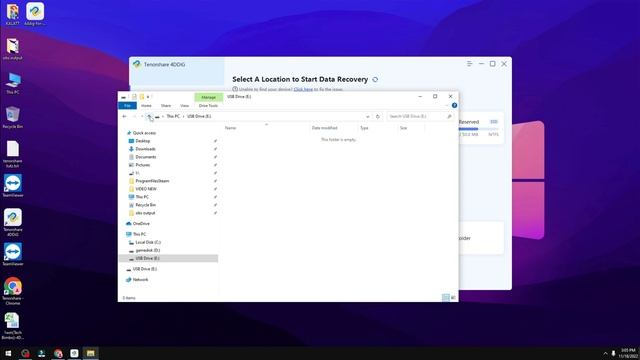The image size is (640, 360).
Task: Click the Properties icon in quick access toolbar
Action: [134, 97]
